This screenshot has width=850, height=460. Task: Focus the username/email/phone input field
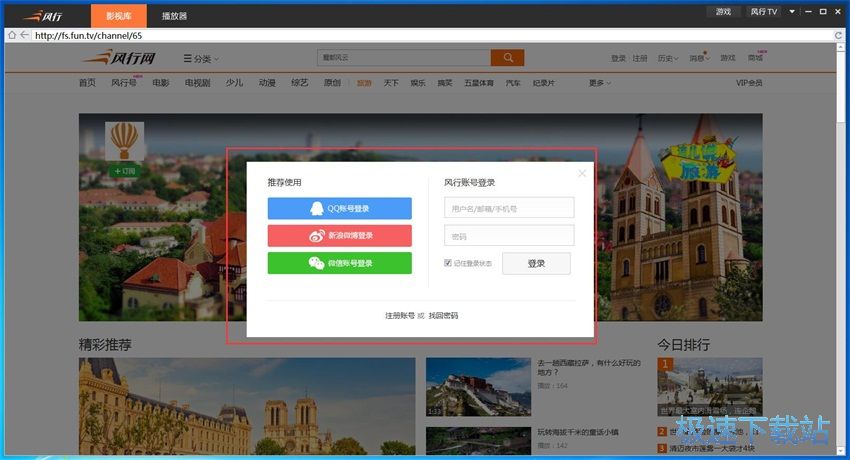click(509, 208)
